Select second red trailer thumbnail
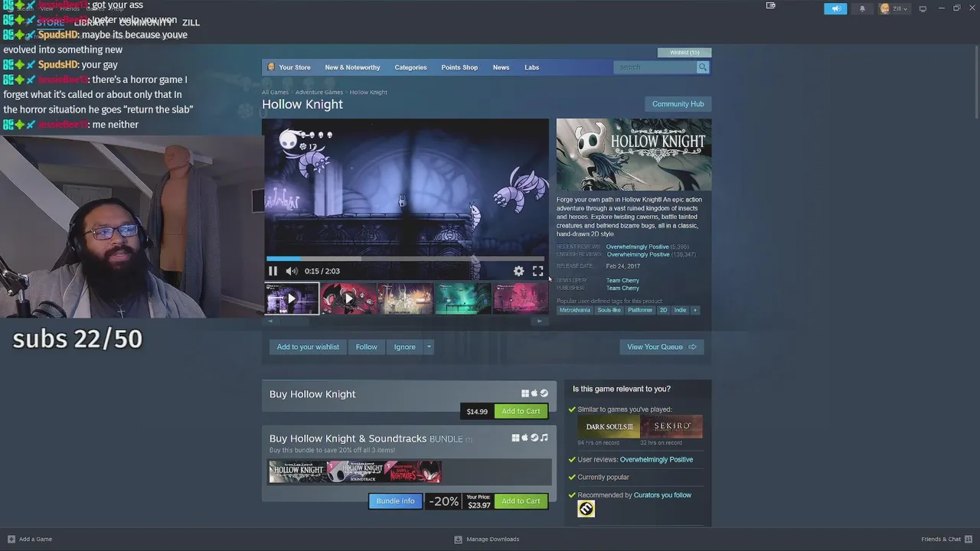This screenshot has width=980, height=551. point(348,298)
